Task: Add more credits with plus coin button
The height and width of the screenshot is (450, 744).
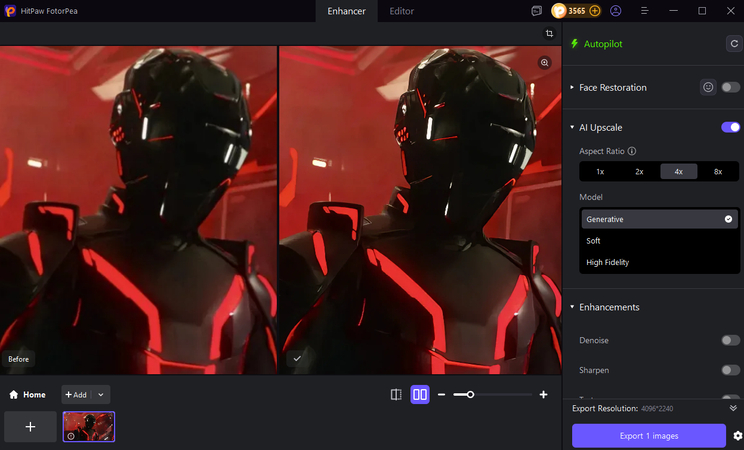Action: (x=595, y=11)
